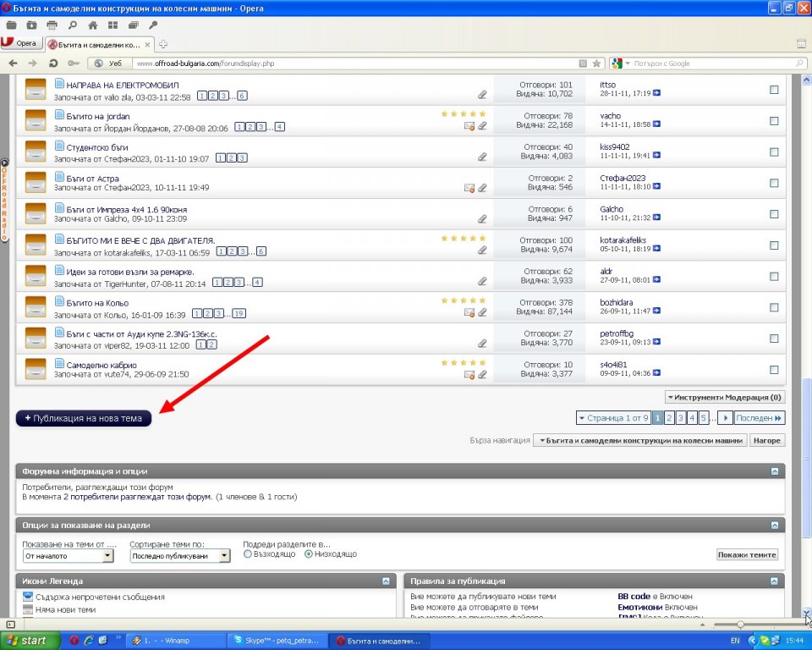Toggle the panel icon in Opera status bar
The image size is (812, 650).
[x=10, y=625]
